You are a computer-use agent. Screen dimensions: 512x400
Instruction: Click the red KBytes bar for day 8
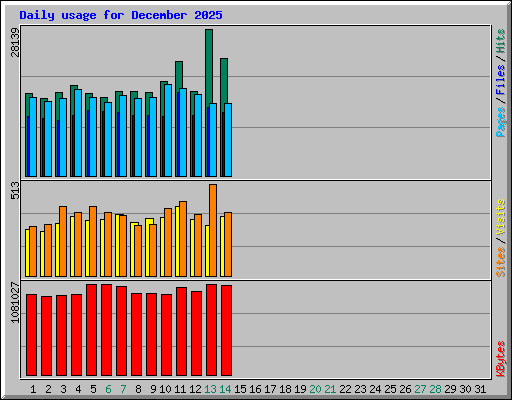(137, 334)
